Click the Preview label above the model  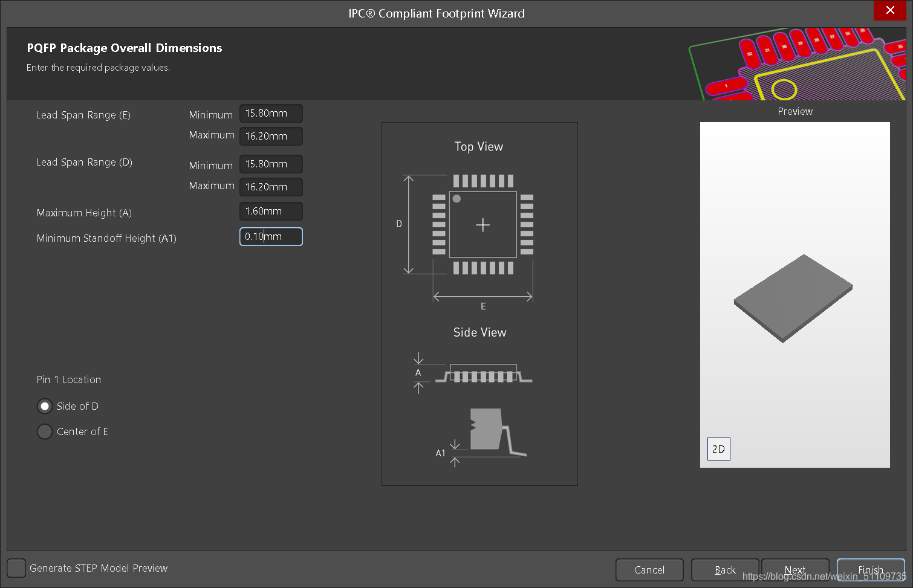click(x=795, y=111)
